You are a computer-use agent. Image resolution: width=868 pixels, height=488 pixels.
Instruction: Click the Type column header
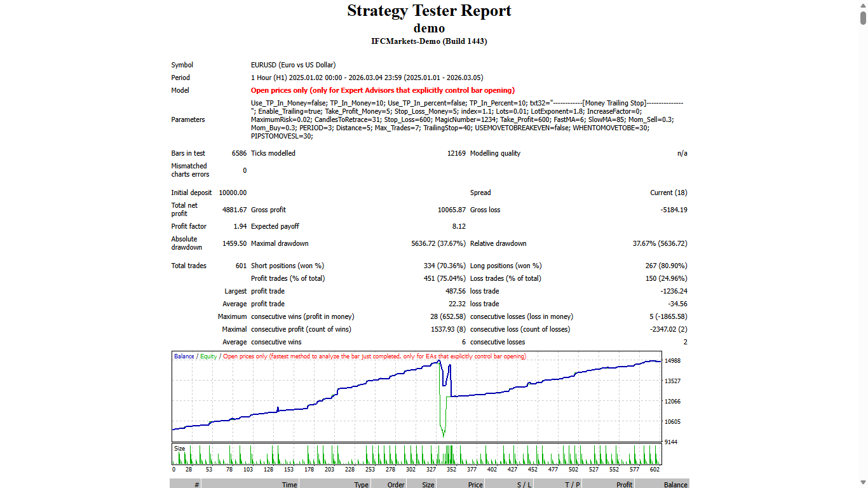tap(360, 484)
